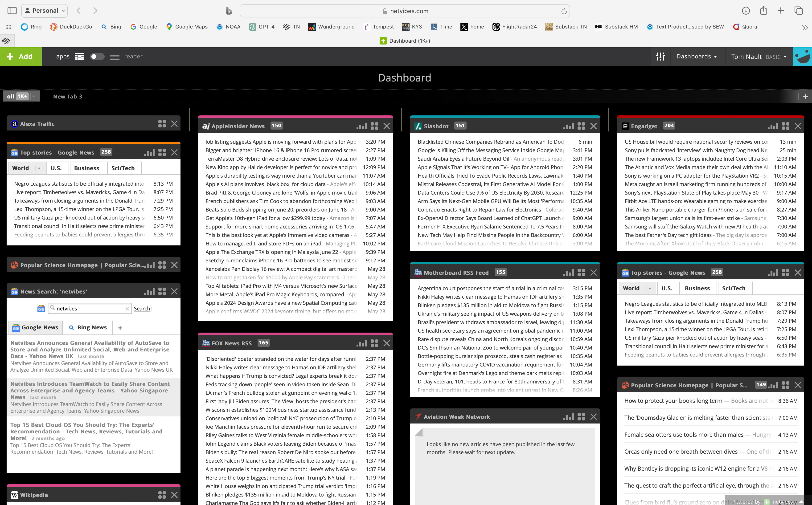The width and height of the screenshot is (812, 505).
Task: Close the News Search netvibes widget
Action: click(174, 291)
